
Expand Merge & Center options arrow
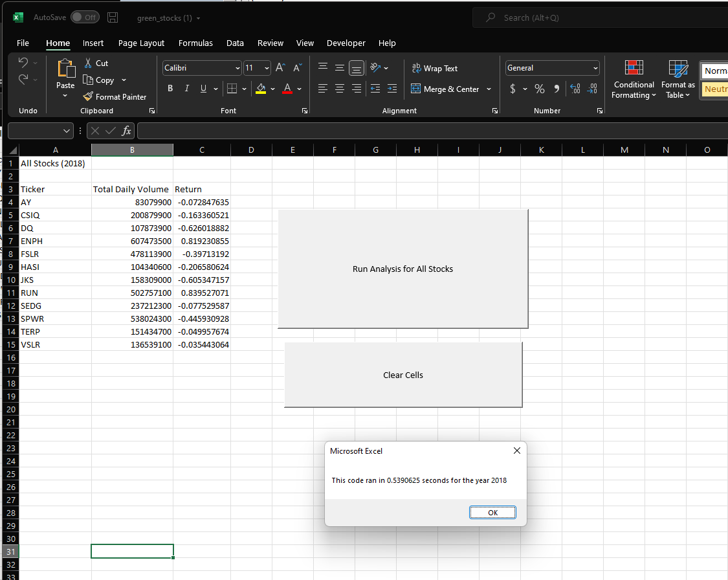point(489,89)
